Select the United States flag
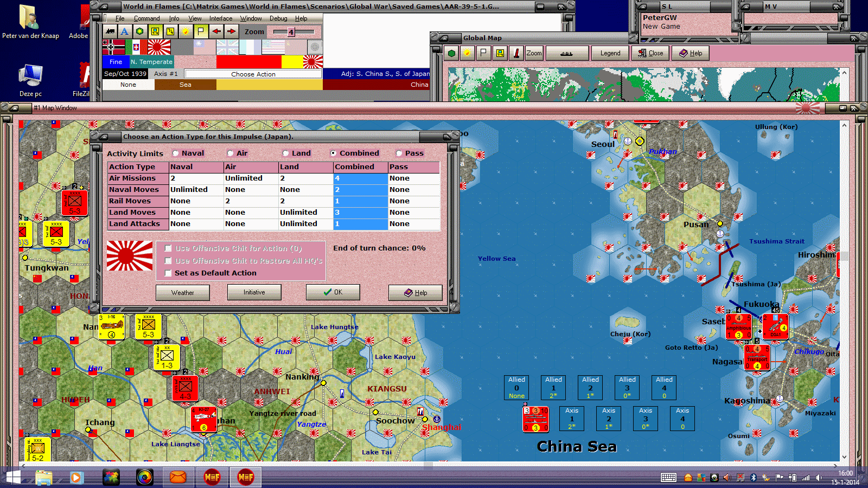868x488 pixels. [273, 47]
